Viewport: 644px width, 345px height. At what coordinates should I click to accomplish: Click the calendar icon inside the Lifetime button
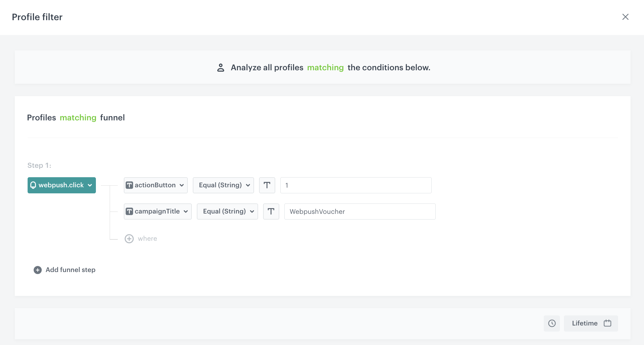tap(607, 323)
